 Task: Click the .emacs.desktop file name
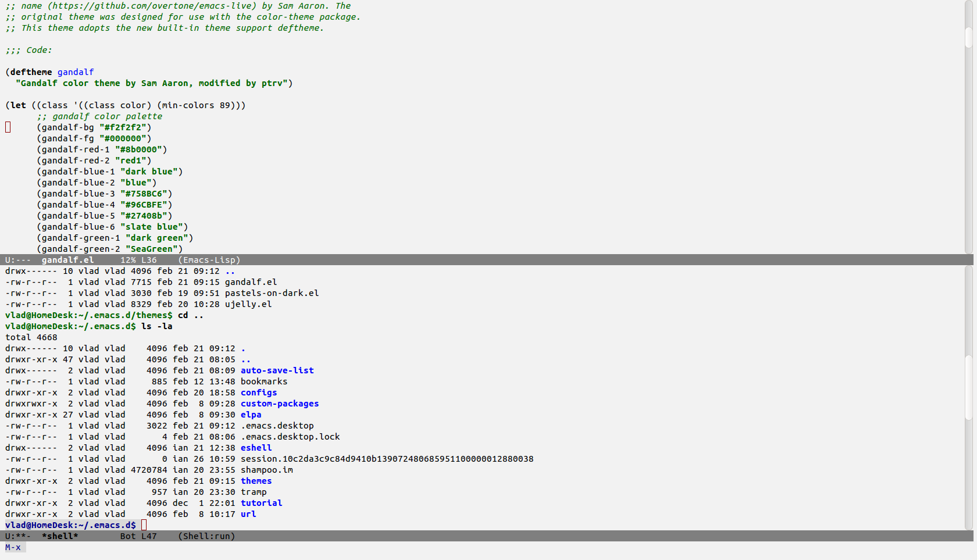point(277,426)
